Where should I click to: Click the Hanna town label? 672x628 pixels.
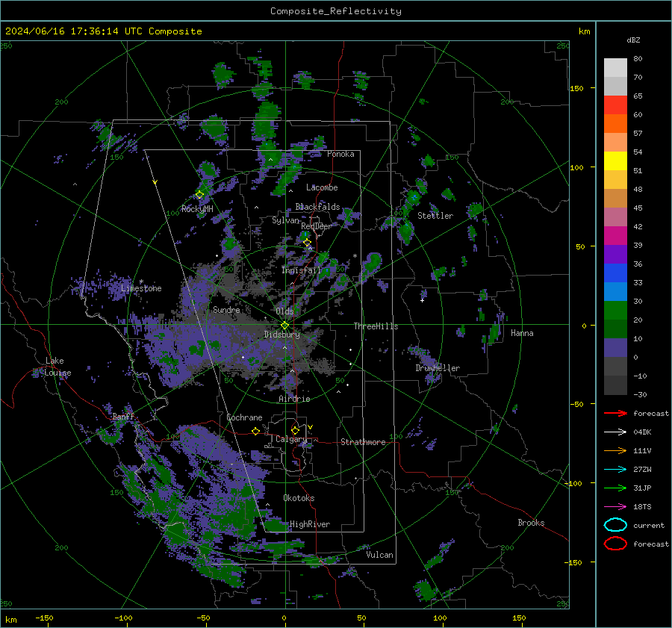(x=522, y=333)
